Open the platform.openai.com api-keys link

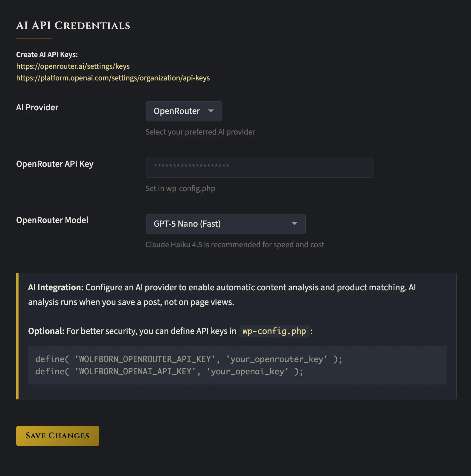click(x=113, y=78)
